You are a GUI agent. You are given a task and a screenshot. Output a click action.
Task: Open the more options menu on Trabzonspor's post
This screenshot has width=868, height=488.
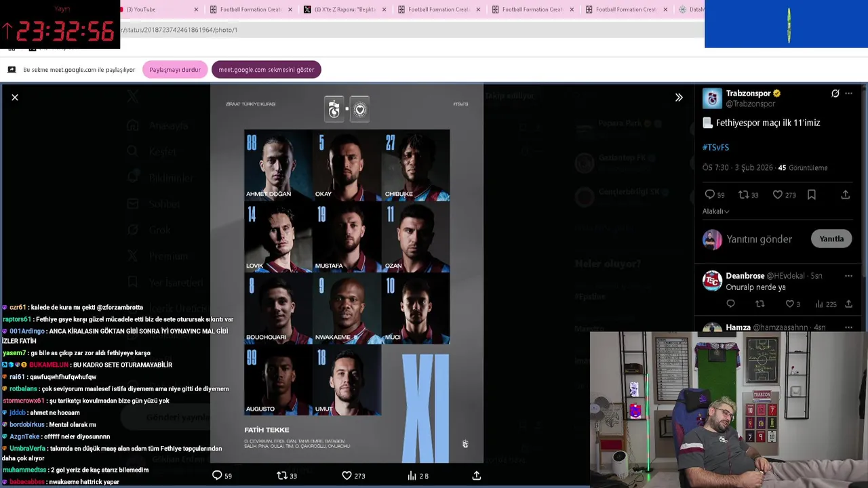[848, 94]
